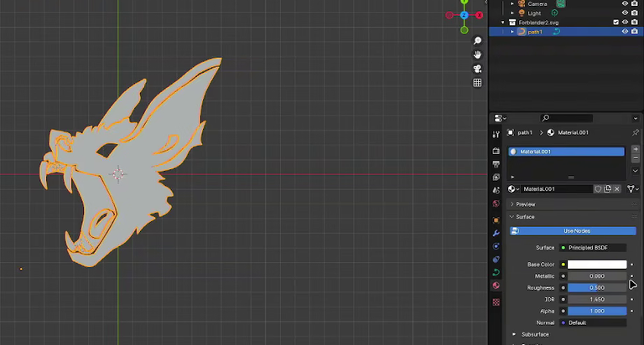Open the Texture checker properties tab
This screenshot has height=345, width=644.
(496, 302)
